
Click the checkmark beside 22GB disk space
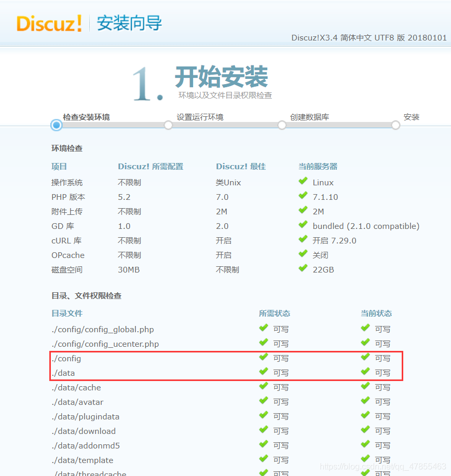[303, 268]
